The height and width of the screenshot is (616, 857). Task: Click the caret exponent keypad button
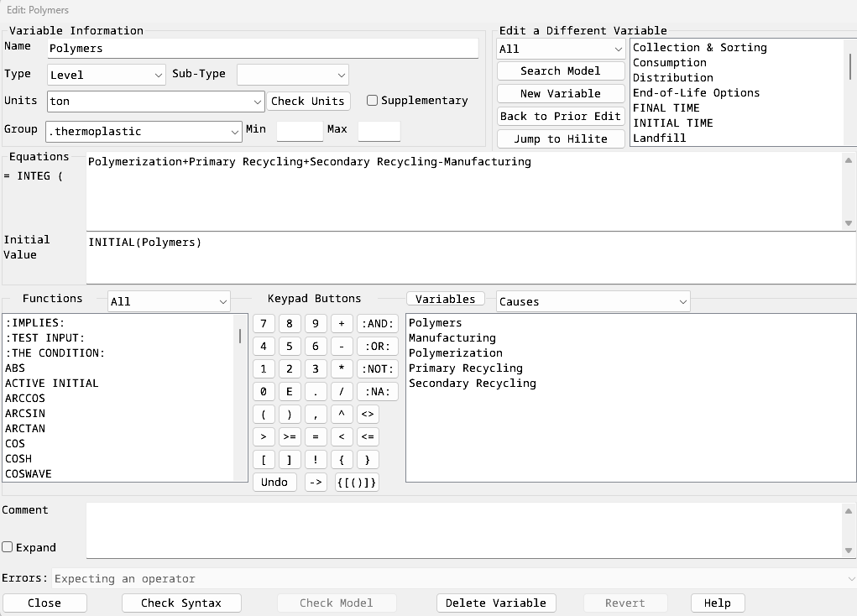(342, 415)
